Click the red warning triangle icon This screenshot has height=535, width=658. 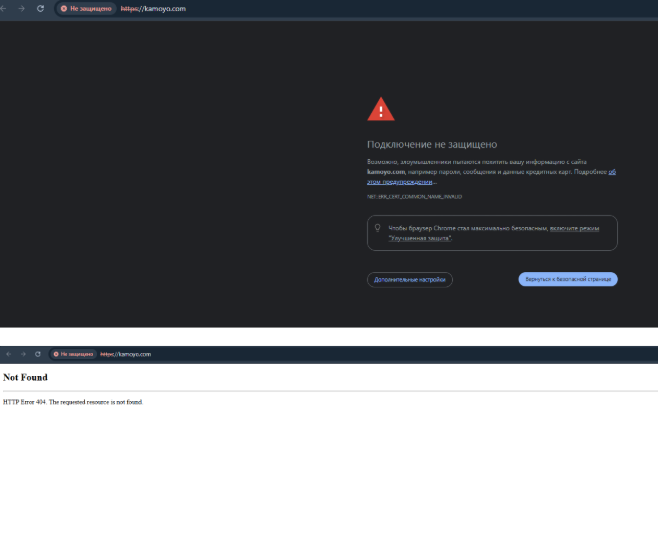pyautogui.click(x=381, y=109)
